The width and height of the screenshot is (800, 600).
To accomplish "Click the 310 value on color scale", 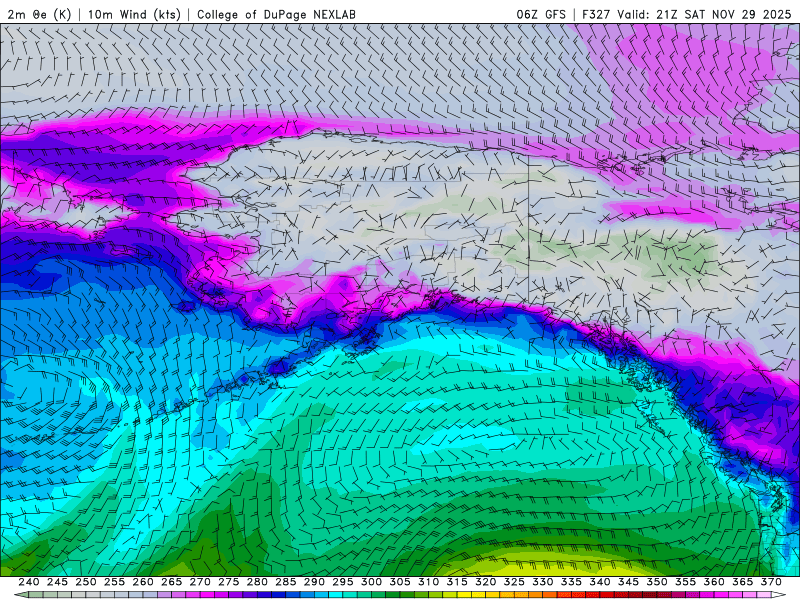I will pyautogui.click(x=429, y=582).
